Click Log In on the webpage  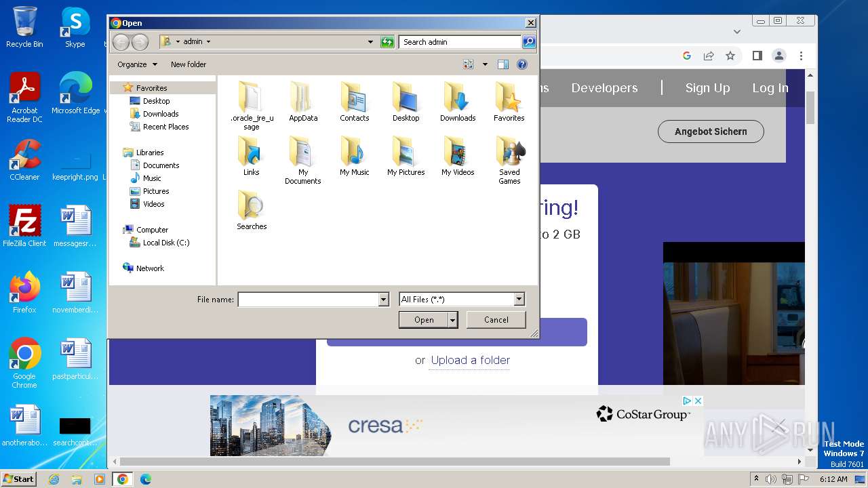(770, 88)
